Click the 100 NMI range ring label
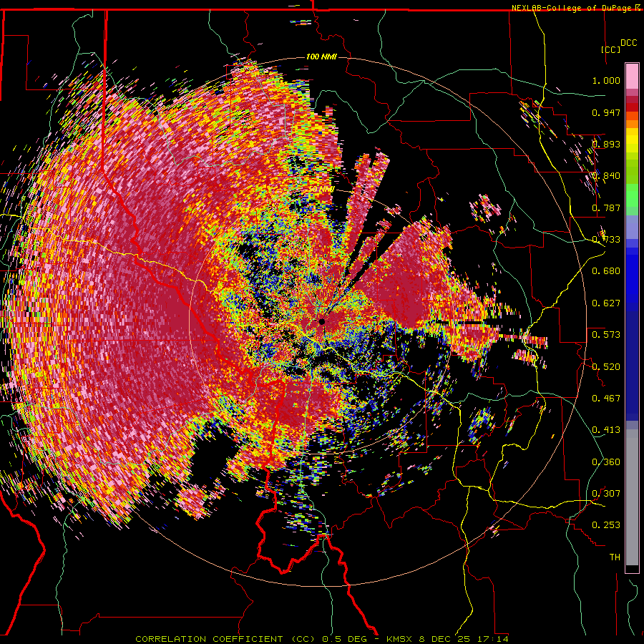This screenshot has width=644, height=644. click(x=321, y=57)
